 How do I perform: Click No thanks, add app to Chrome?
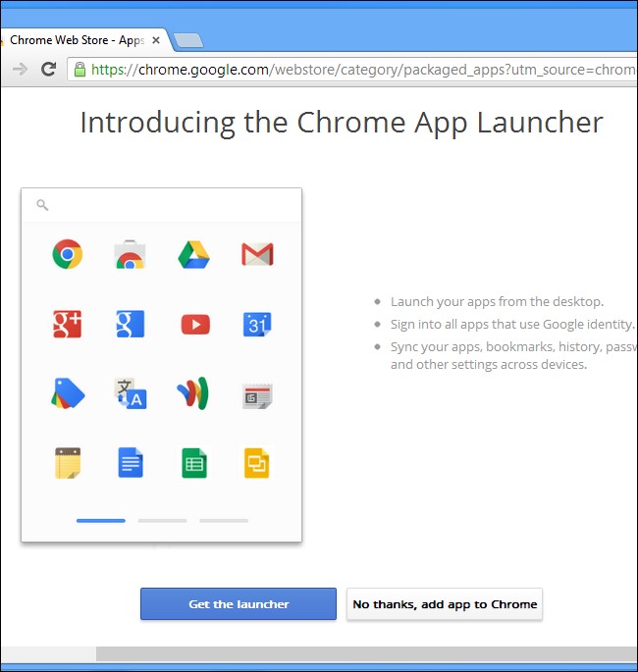pos(445,604)
